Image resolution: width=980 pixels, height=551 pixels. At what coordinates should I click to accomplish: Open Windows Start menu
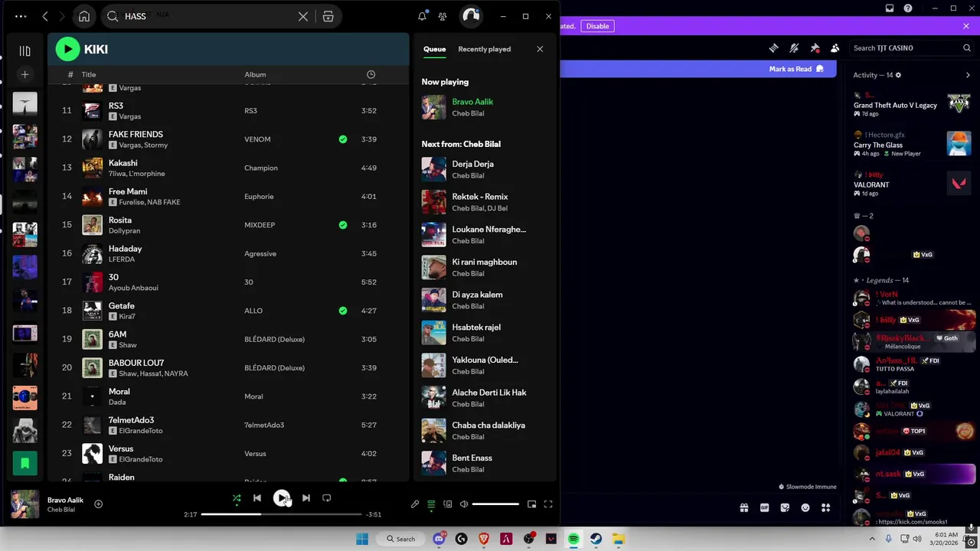click(x=362, y=539)
